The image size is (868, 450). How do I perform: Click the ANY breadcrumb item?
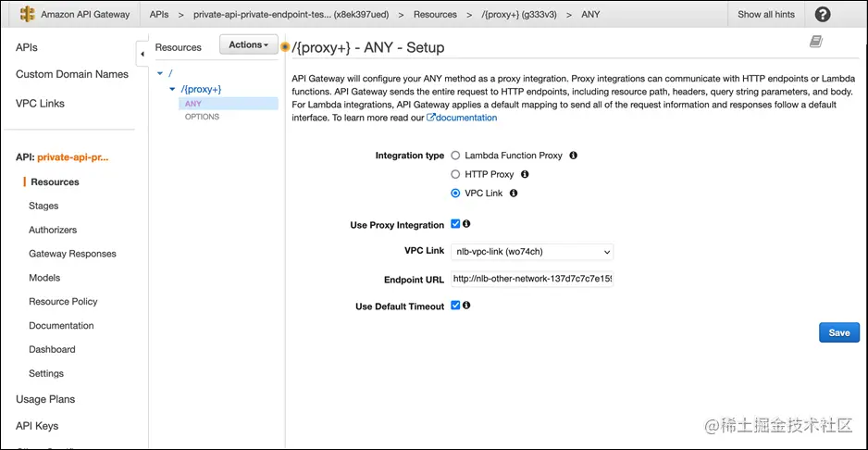[x=590, y=15]
